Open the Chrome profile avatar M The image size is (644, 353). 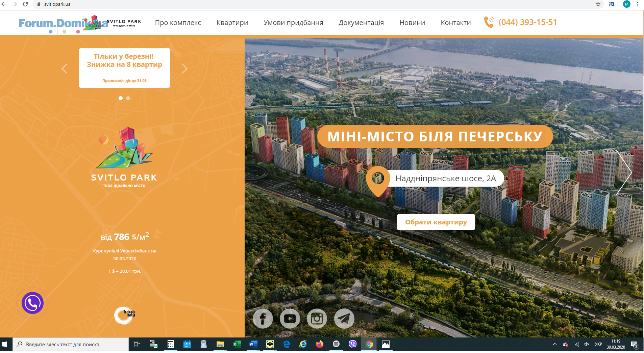627,4
